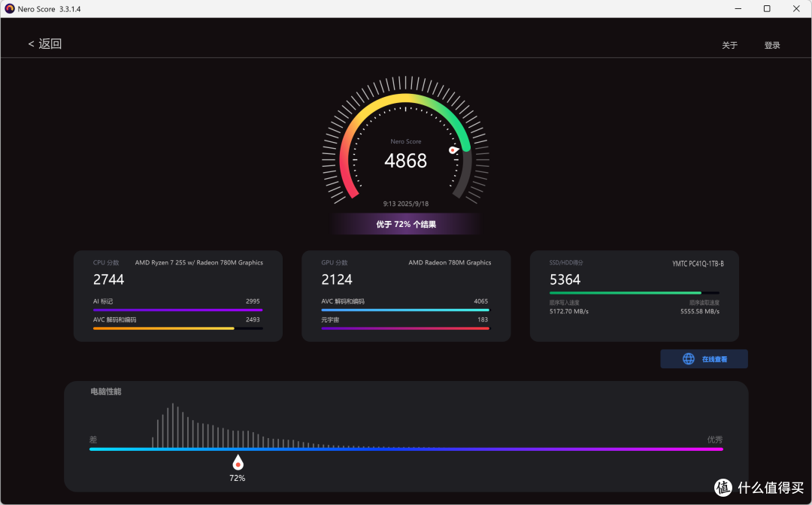Click the 优于 72% 个结果 banner
Image resolution: width=812 pixels, height=505 pixels.
click(406, 225)
